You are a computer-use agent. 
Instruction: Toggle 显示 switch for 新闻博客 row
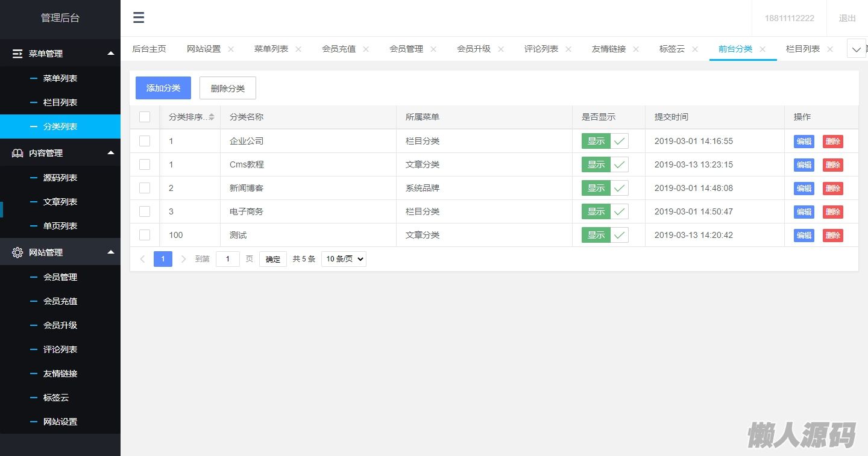(x=605, y=188)
